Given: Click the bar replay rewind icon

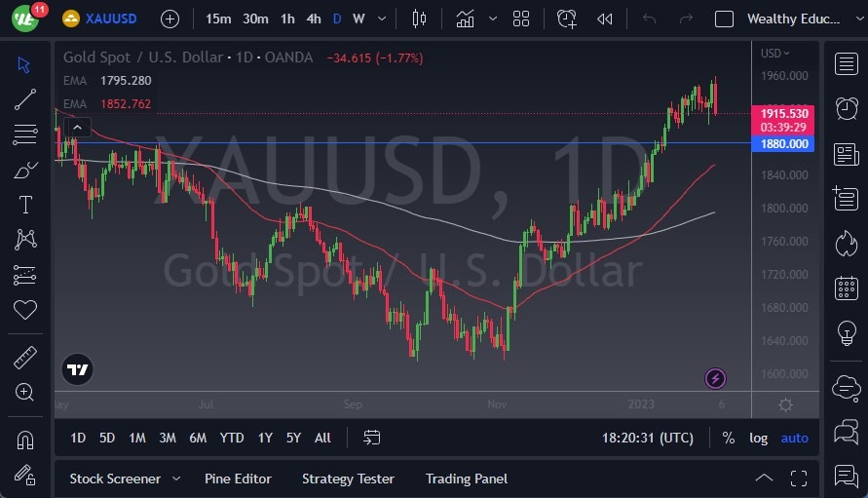Looking at the screenshot, I should click(605, 19).
